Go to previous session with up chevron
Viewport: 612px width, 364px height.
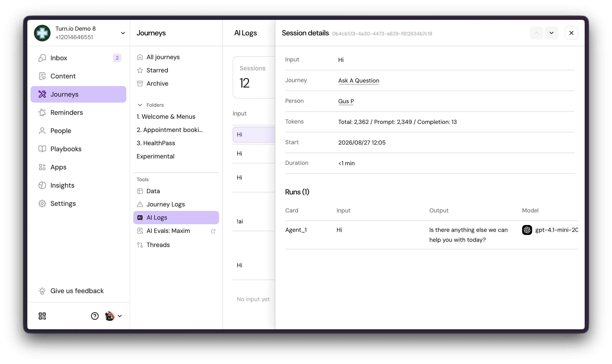(x=536, y=33)
